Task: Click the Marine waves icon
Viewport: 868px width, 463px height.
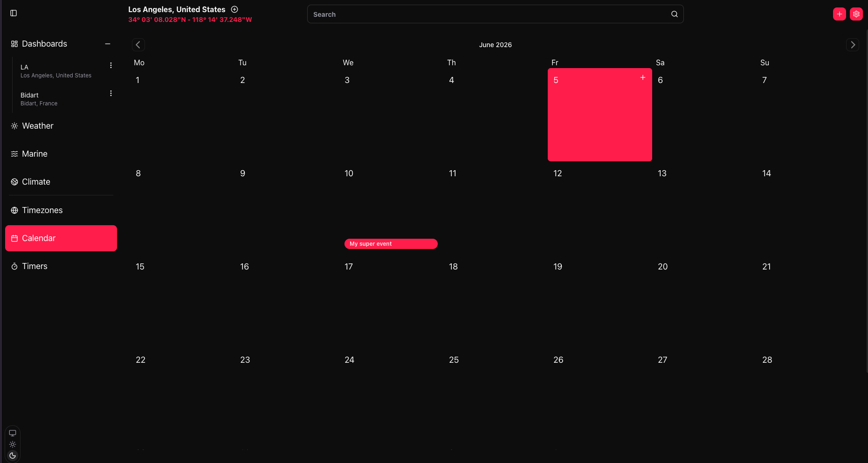Action: 14,154
